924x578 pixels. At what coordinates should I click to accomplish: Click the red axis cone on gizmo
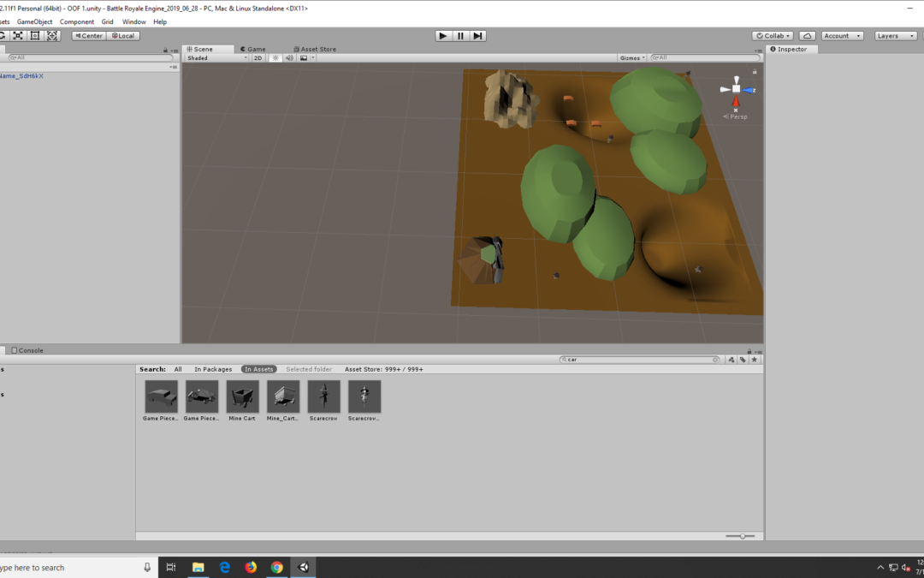[736, 101]
